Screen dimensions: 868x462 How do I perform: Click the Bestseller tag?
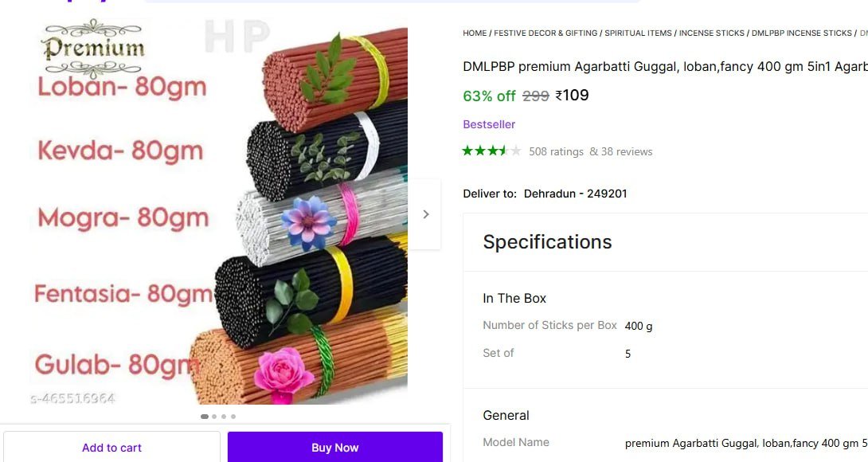coord(489,124)
